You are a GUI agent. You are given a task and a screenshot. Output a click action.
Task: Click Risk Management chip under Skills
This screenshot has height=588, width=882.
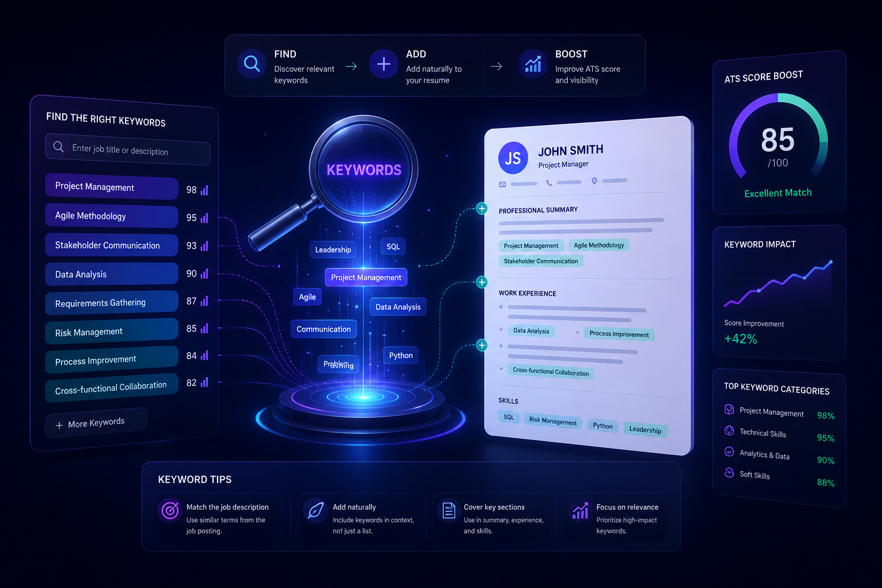[553, 421]
